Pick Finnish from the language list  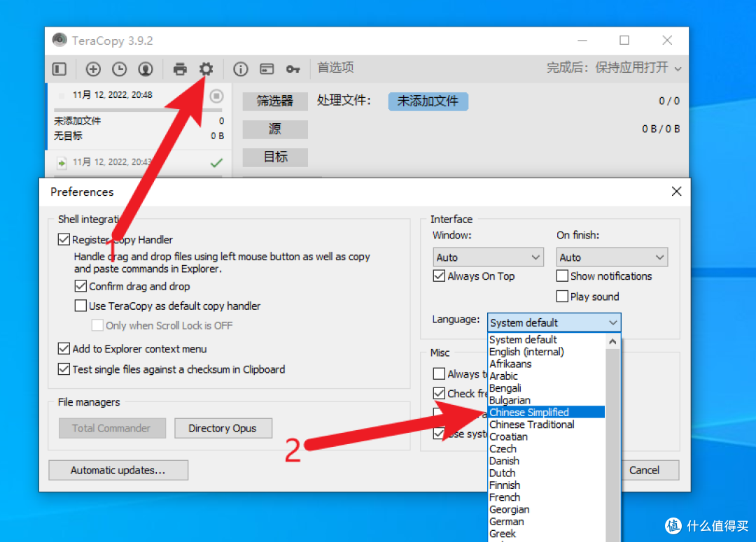point(546,485)
